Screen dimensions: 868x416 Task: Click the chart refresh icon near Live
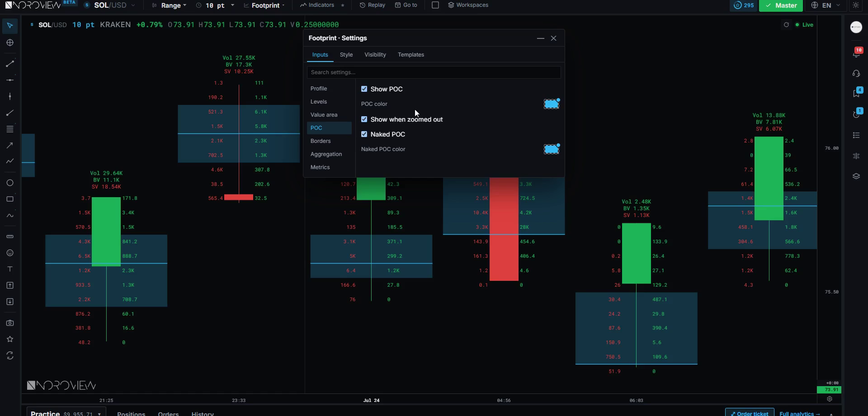tap(786, 25)
